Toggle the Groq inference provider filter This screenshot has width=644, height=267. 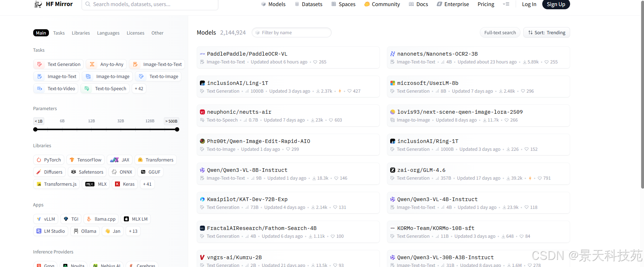tap(45, 265)
